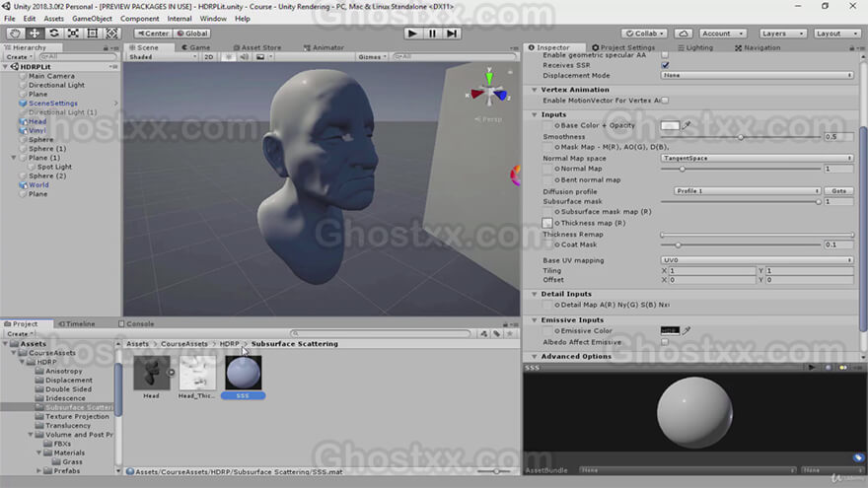868x488 pixels.
Task: Click the Step frame button
Action: pyautogui.click(x=452, y=34)
